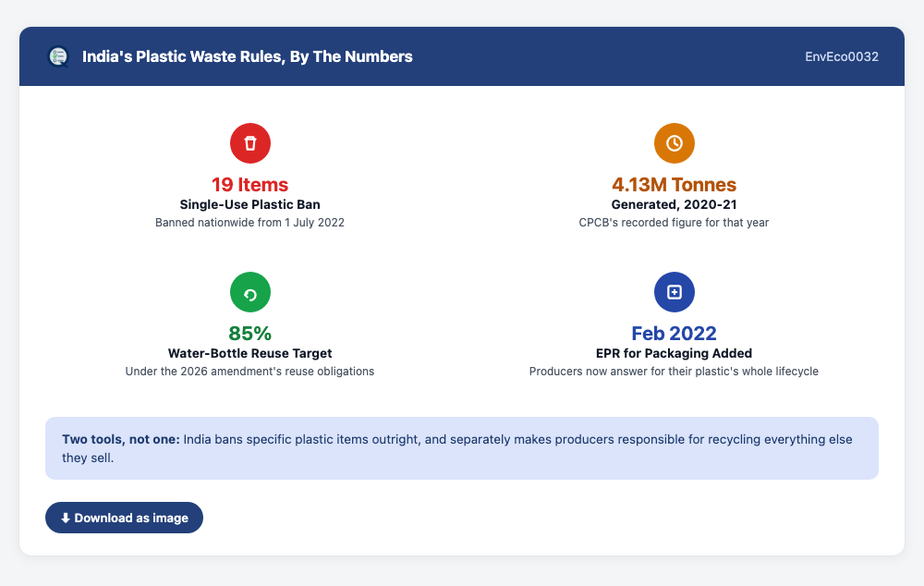Click the checklist logo icon in header

[x=57, y=56]
